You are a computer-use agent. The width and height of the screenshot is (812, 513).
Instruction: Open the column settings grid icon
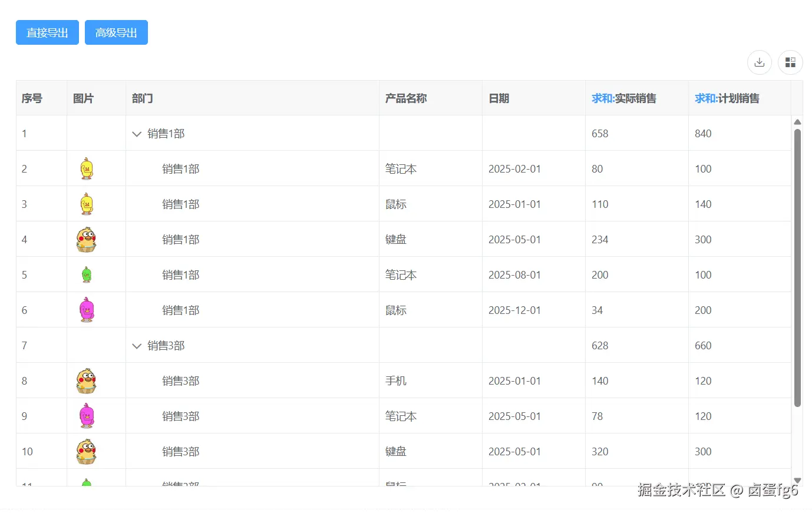tap(790, 62)
